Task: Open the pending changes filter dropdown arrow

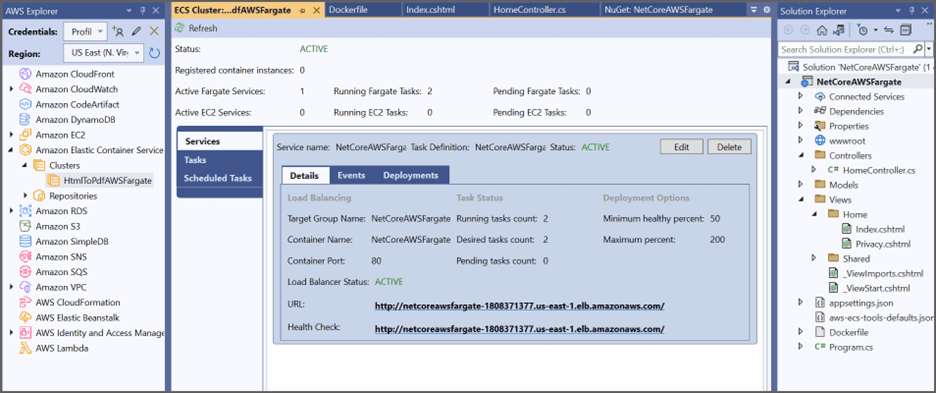Action: tap(875, 30)
